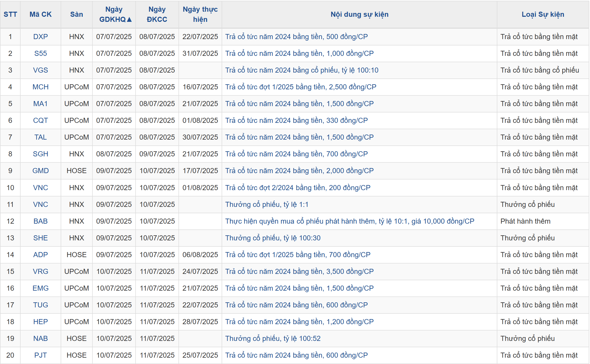The image size is (590, 364).
Task: Open stock code DXP link
Action: coord(41,37)
